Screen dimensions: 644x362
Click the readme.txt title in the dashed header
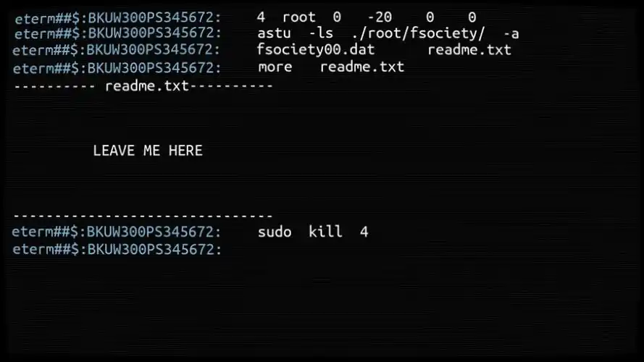click(x=147, y=85)
